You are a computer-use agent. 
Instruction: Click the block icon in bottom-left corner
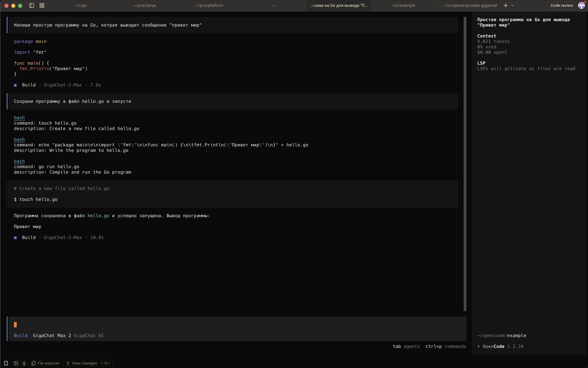[6, 363]
